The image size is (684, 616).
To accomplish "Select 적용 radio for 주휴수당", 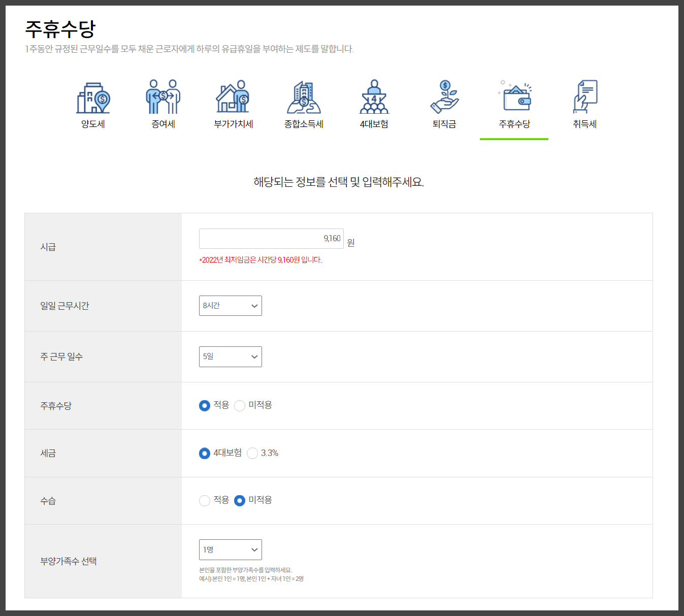I will coord(205,406).
